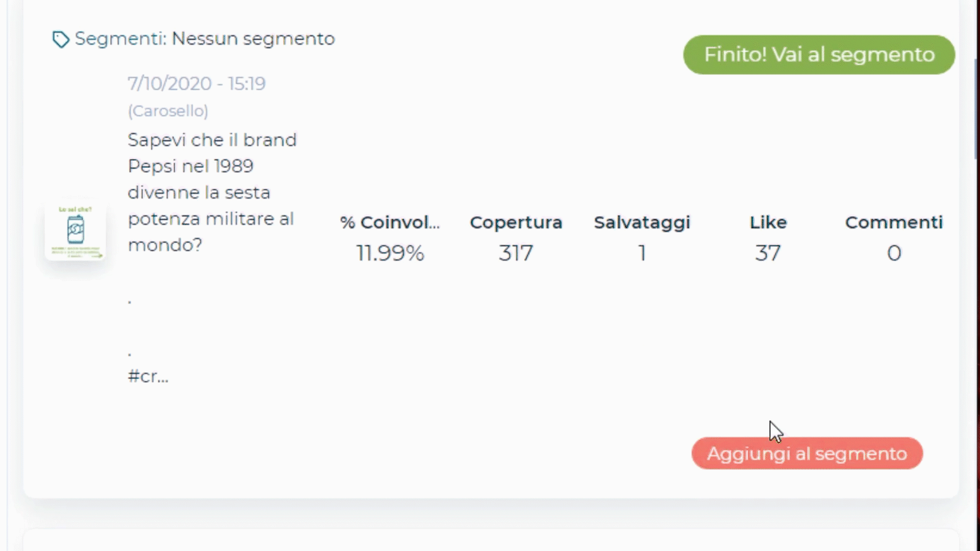The height and width of the screenshot is (551, 980).
Task: Click the Copertura column header
Action: (x=516, y=223)
